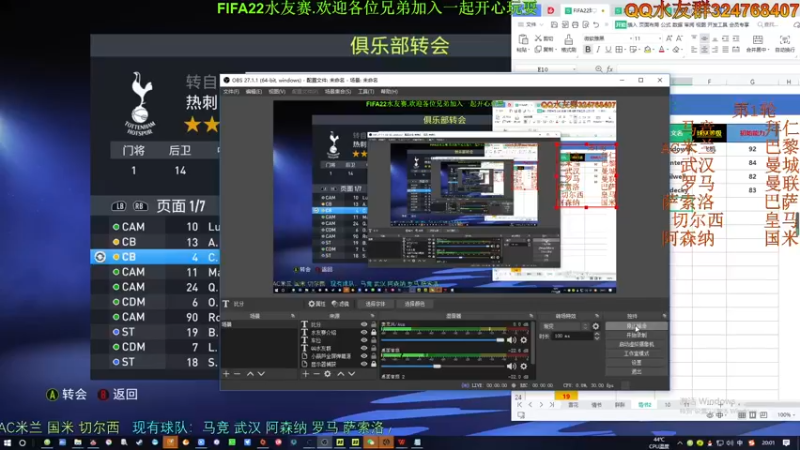Toggle visibility eye of 比分 source
Image resolution: width=800 pixels, height=450 pixels.
point(364,324)
